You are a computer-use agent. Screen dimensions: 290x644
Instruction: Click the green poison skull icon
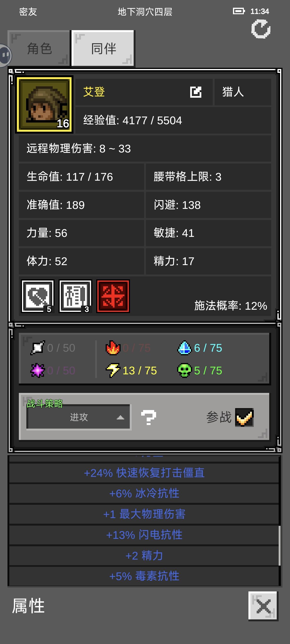pos(185,370)
